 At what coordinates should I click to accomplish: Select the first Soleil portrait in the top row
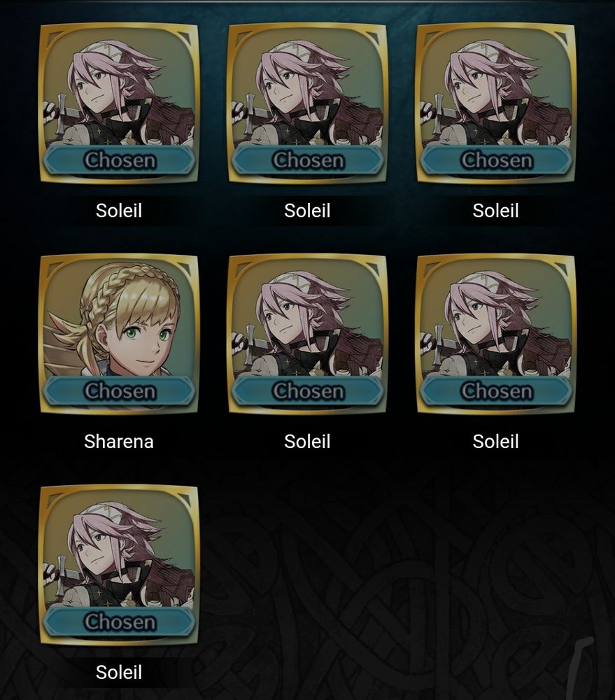pos(119,104)
